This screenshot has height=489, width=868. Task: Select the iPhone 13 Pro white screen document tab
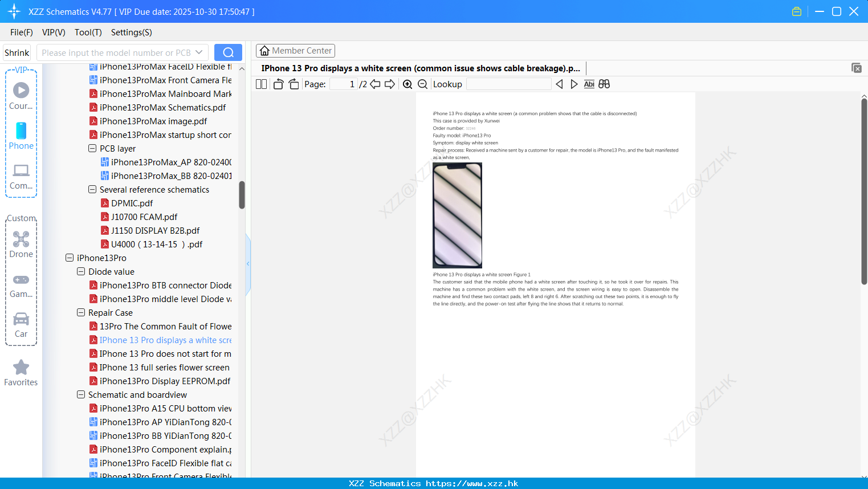[x=421, y=68]
